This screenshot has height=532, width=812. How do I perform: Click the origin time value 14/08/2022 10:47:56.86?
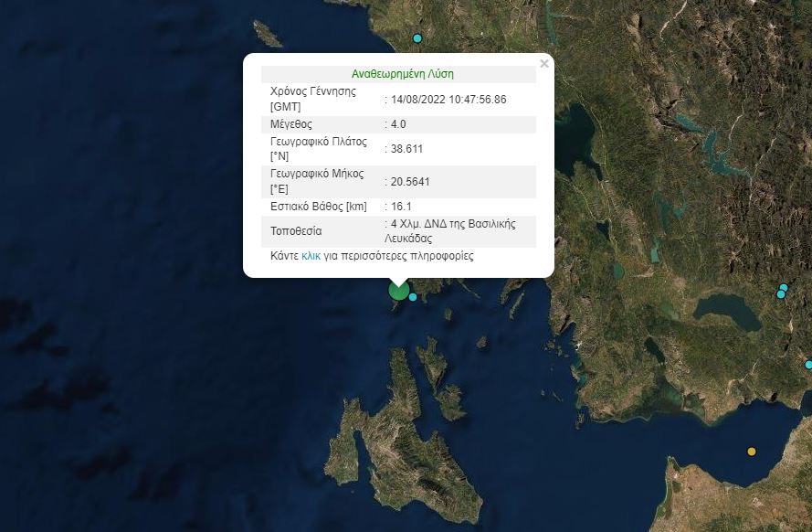click(448, 100)
